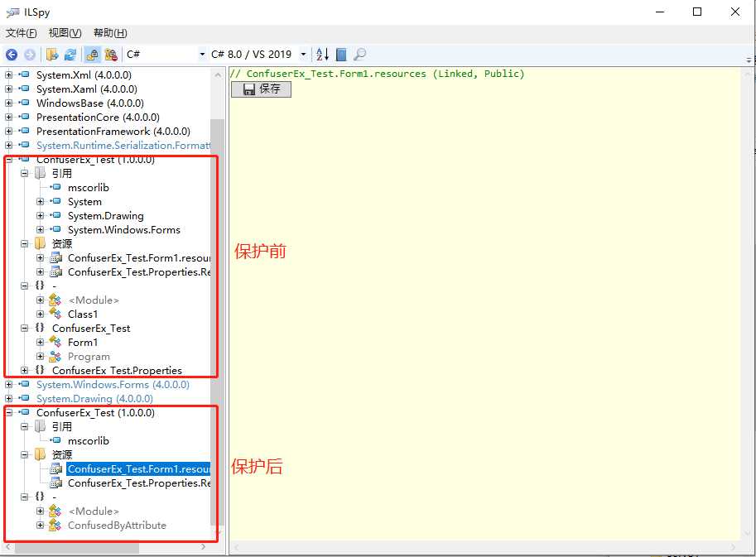This screenshot has height=557, width=756.
Task: Maximize the ILSpy window
Action: 697,12
